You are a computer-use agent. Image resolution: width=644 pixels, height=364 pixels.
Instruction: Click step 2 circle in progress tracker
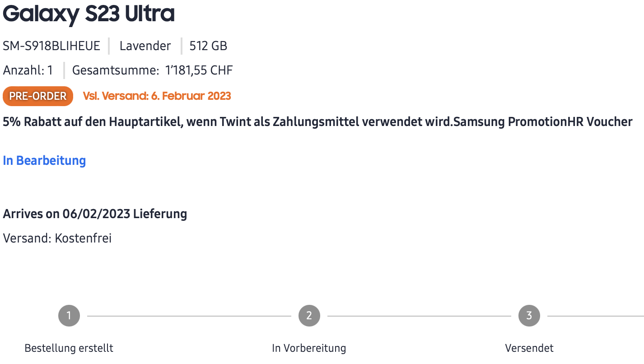click(x=309, y=316)
